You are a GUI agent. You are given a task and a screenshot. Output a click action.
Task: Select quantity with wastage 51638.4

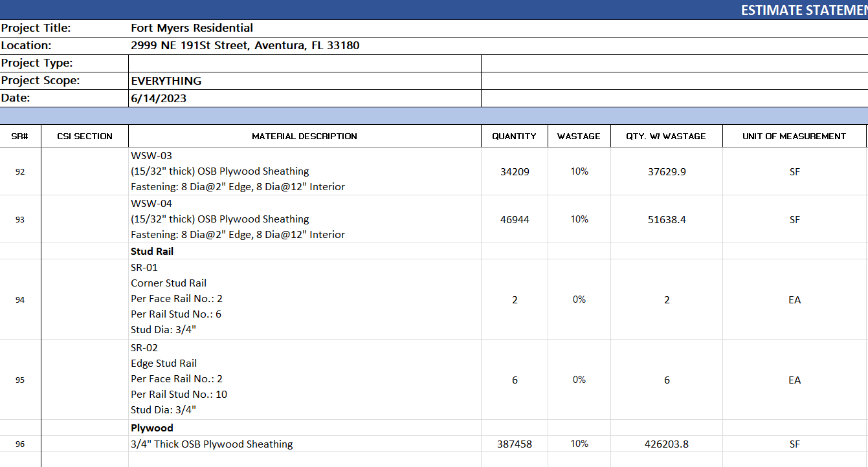[667, 219]
